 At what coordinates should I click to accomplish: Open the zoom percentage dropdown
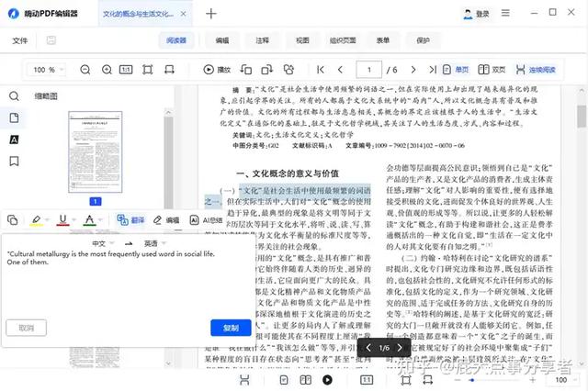coord(62,70)
